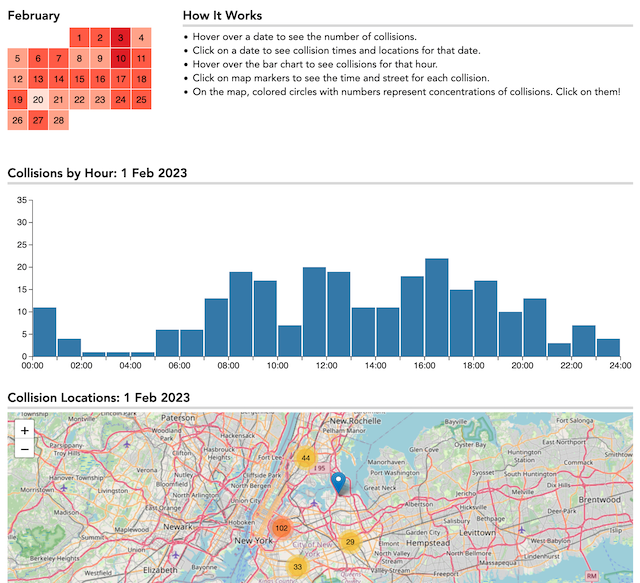The width and height of the screenshot is (640, 583).
Task: Open the blue location pin marker
Action: (x=338, y=483)
